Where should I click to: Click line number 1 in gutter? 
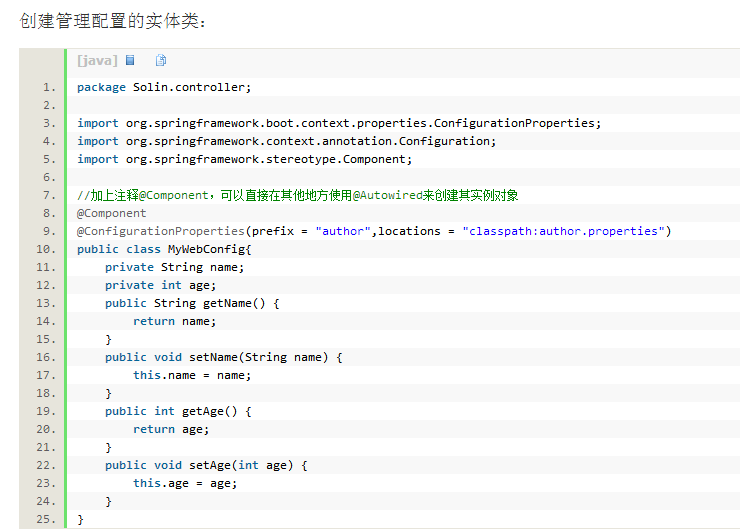[49, 87]
